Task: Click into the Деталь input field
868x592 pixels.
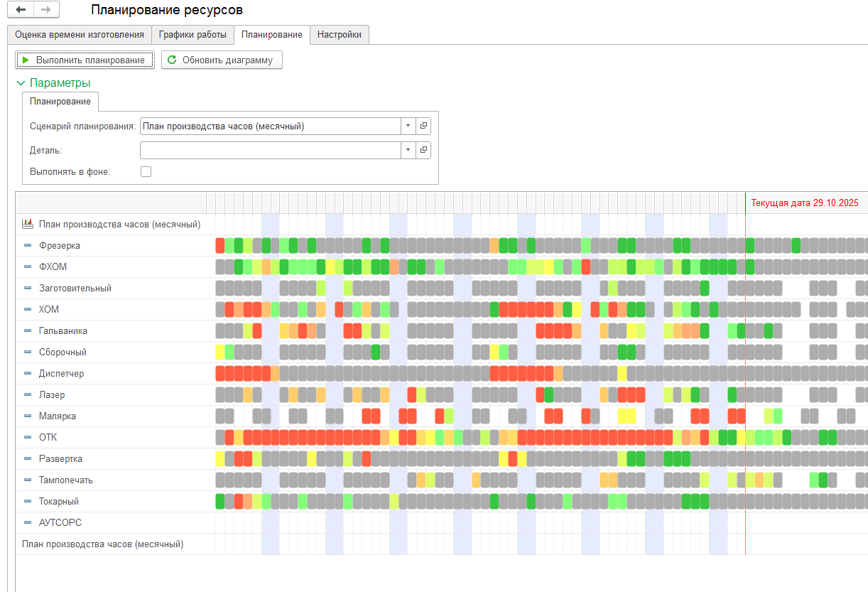Action: pyautogui.click(x=270, y=150)
